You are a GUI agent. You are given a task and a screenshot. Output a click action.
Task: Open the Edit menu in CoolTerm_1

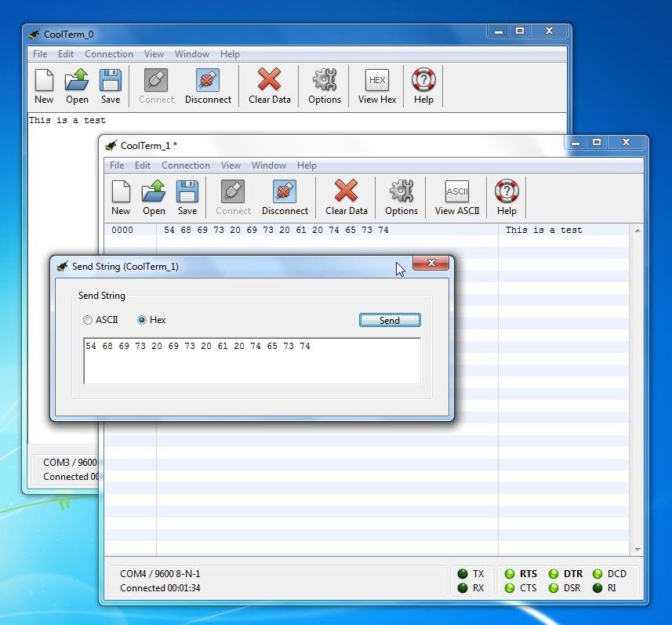tap(142, 165)
